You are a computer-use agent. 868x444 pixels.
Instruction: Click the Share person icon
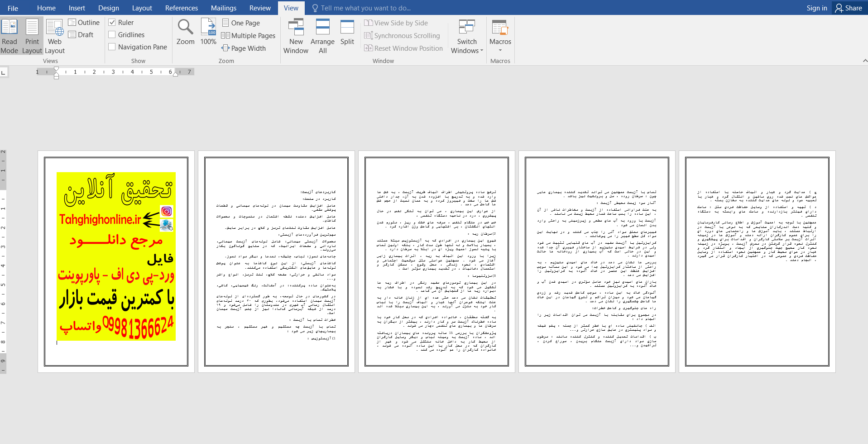(839, 8)
